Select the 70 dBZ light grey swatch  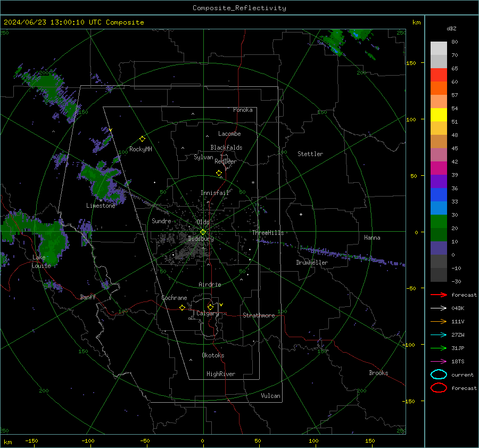click(x=439, y=48)
